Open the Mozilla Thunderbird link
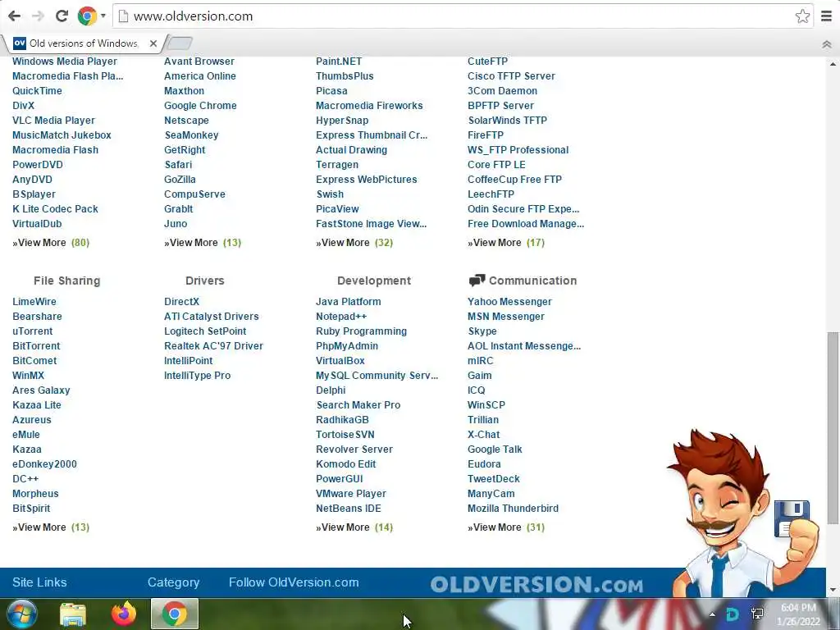Screen dimensions: 840x630 tap(513, 509)
